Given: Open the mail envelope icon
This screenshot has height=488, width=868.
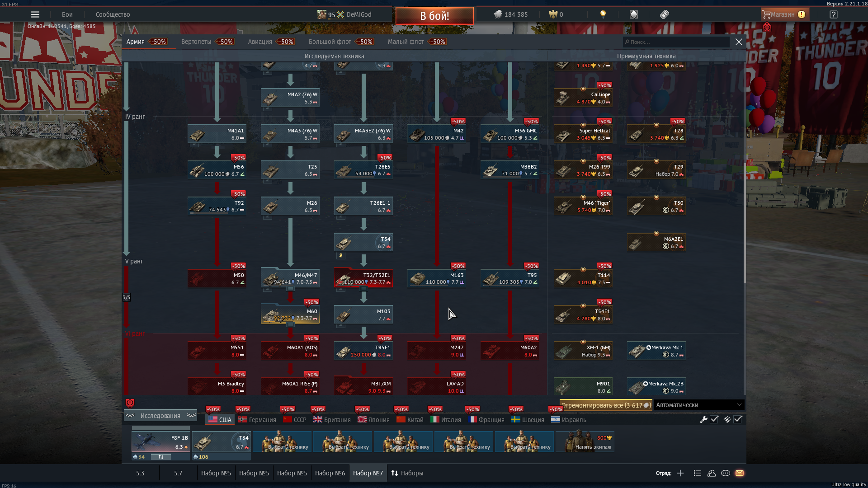Looking at the screenshot, I should [x=740, y=473].
